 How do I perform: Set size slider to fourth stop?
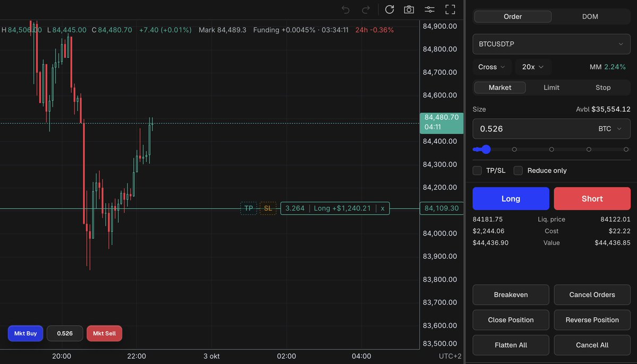click(589, 149)
